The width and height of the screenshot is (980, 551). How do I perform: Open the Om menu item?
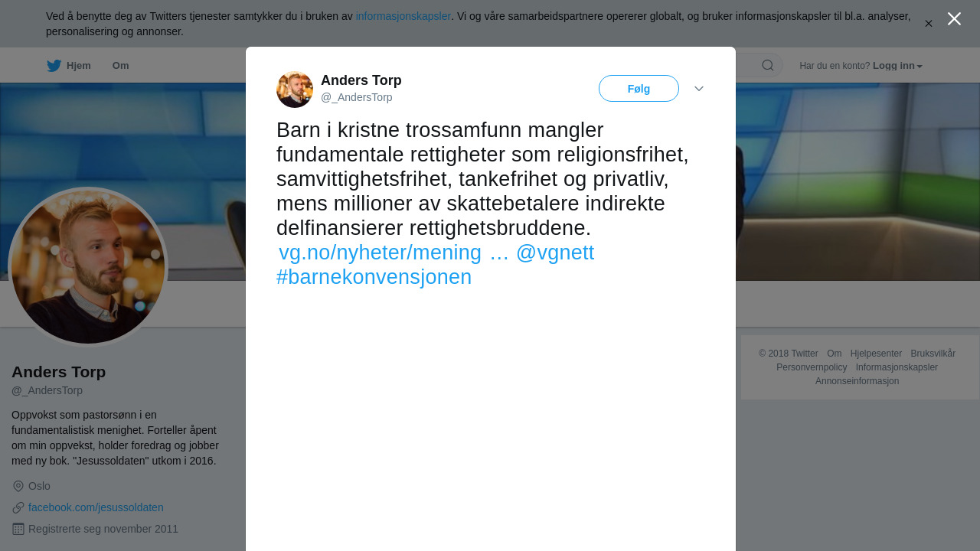tap(120, 66)
